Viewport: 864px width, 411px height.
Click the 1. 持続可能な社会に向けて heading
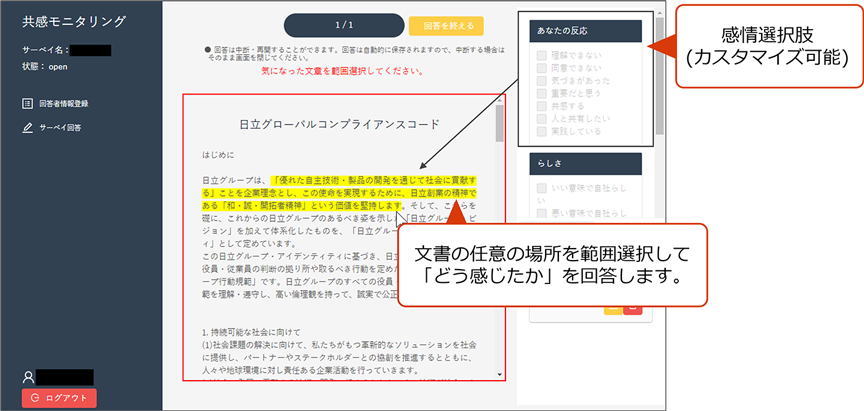(x=251, y=332)
